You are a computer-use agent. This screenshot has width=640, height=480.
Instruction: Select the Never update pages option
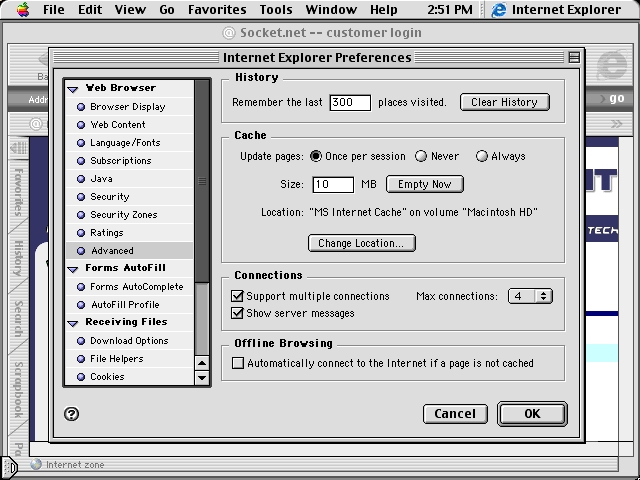pos(421,156)
